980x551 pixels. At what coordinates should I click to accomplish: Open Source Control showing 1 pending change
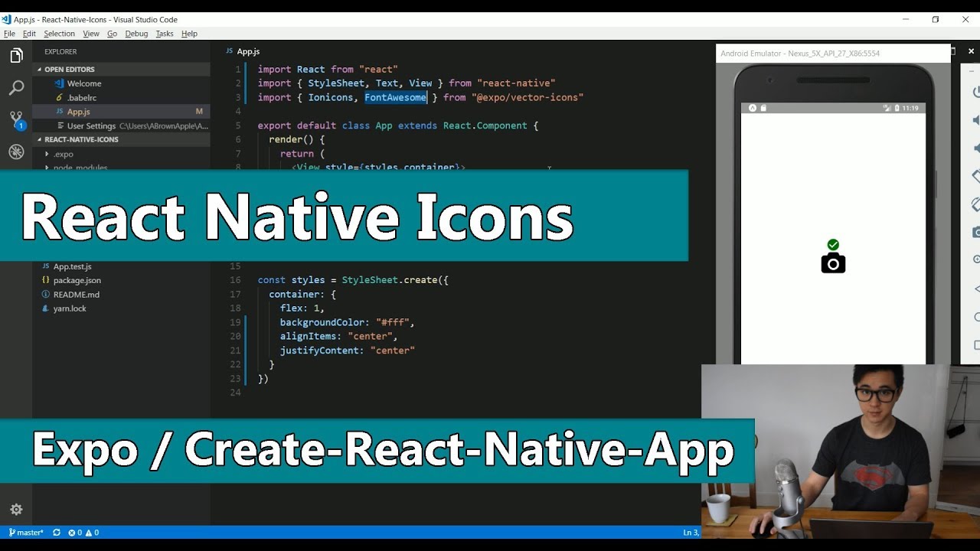[16, 120]
